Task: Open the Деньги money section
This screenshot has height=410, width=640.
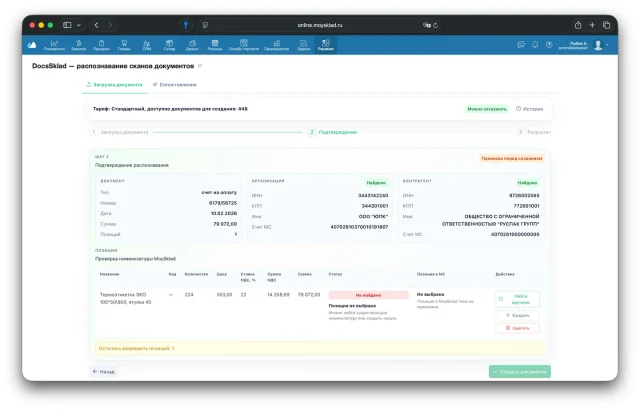Action: (x=192, y=45)
